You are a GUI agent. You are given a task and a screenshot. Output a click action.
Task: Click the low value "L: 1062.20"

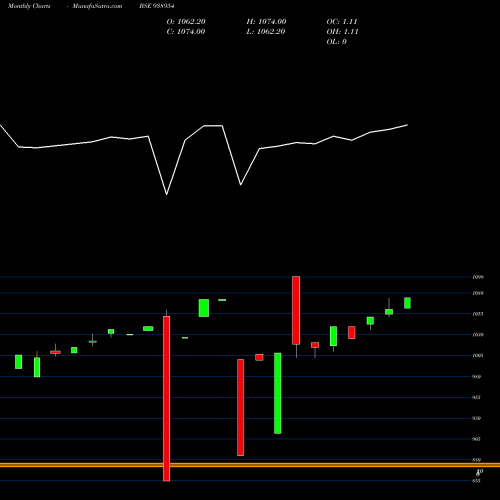(x=266, y=32)
